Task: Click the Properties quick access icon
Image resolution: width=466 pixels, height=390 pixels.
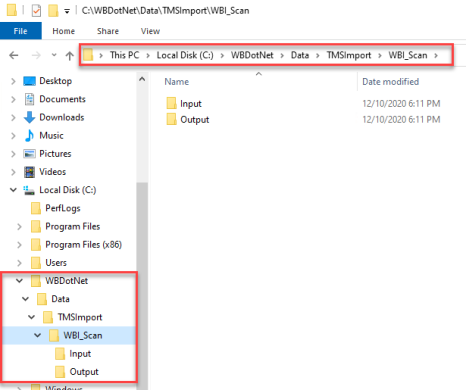Action: point(36,11)
